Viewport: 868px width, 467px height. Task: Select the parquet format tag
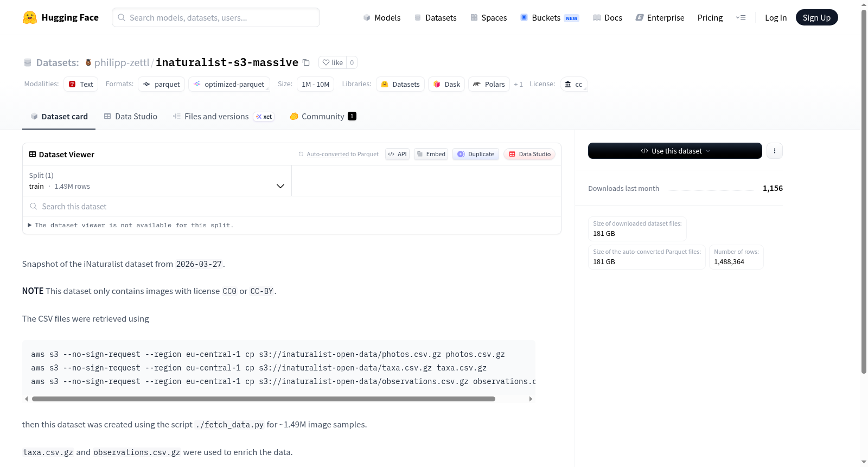coord(162,84)
